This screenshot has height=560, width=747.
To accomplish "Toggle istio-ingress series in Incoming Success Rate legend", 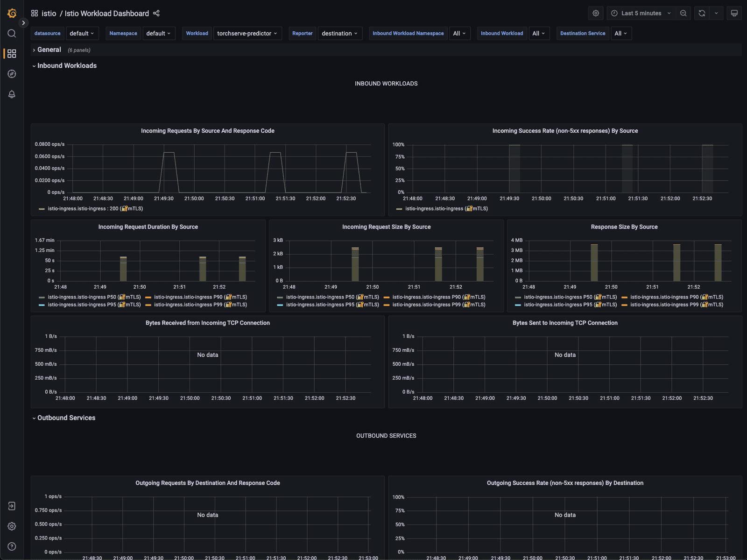I will click(446, 209).
